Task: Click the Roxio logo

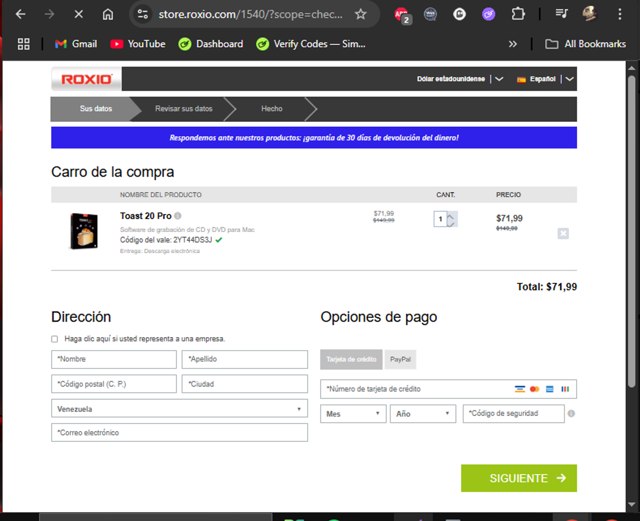Action: (x=86, y=79)
